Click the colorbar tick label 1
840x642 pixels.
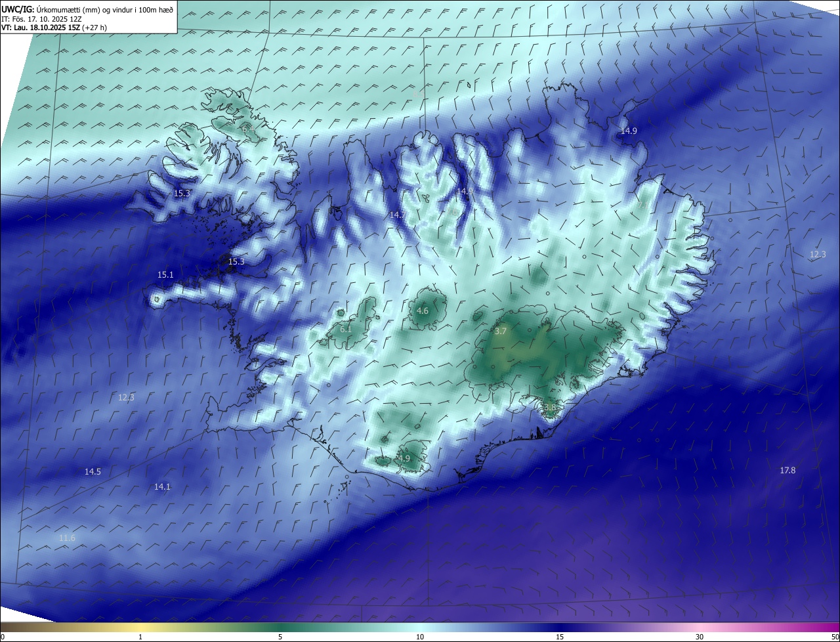(140, 637)
